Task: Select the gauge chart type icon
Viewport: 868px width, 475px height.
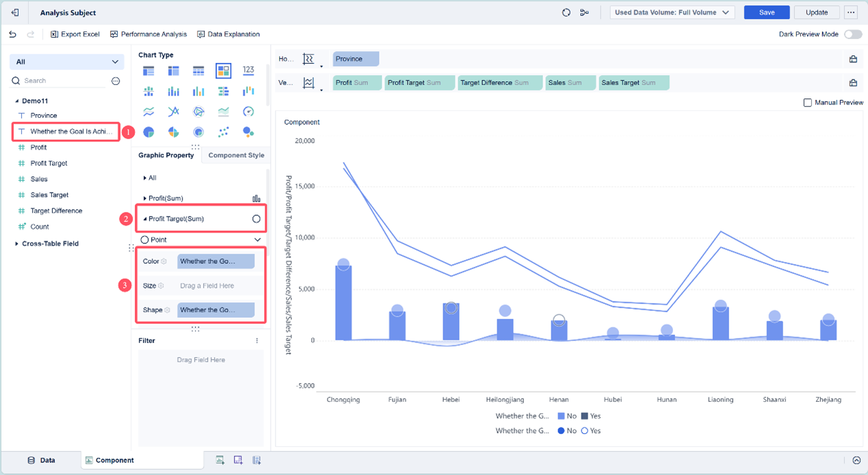Action: pos(248,111)
